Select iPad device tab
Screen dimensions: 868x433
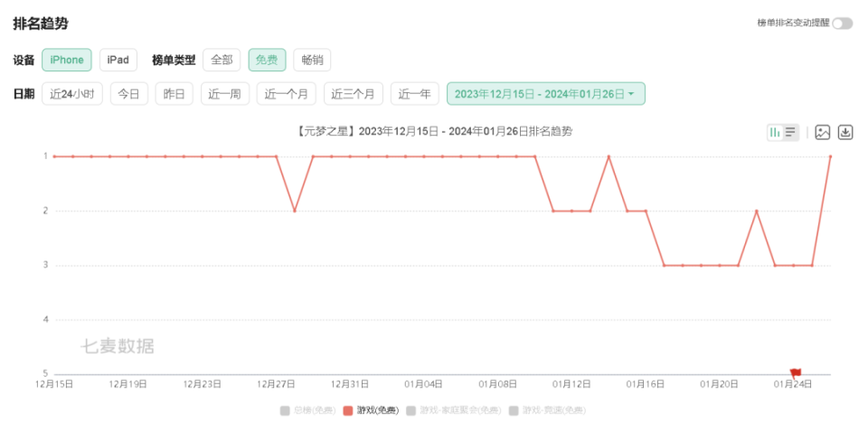click(x=118, y=61)
